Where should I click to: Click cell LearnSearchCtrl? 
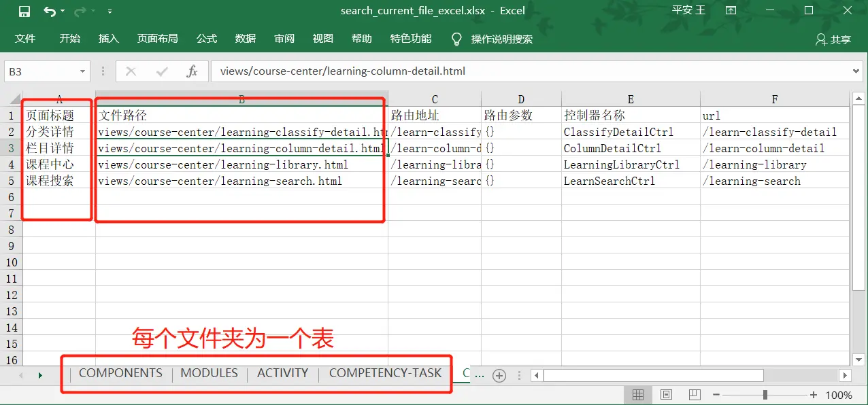631,181
